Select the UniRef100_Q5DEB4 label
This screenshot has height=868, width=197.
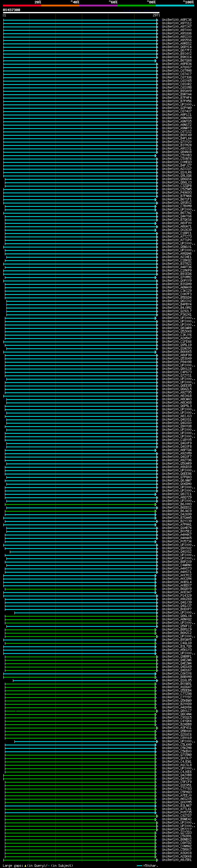[177, 690]
